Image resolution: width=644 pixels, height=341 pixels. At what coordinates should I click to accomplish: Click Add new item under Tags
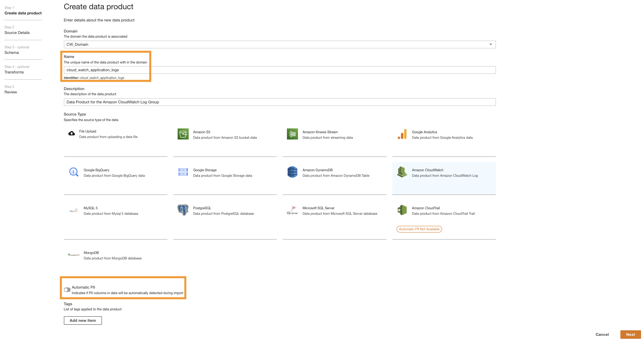tap(83, 320)
